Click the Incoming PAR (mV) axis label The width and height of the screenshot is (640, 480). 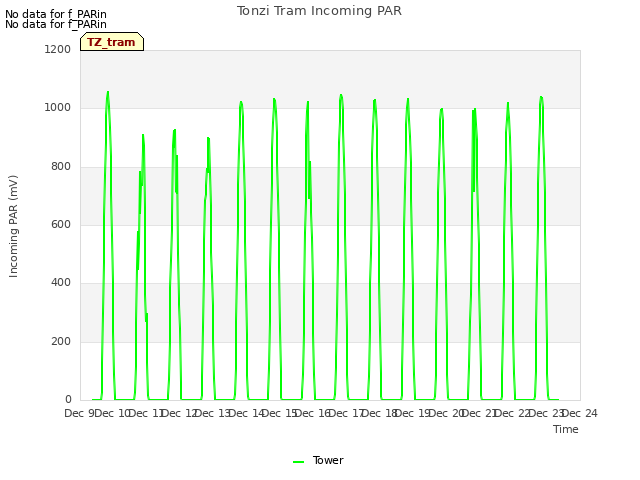pyautogui.click(x=13, y=227)
